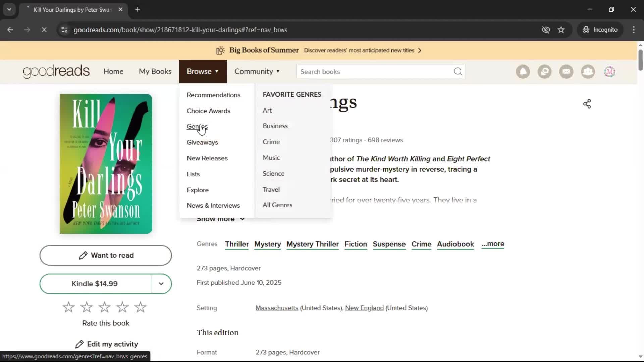View site information icon in address bar
The width and height of the screenshot is (644, 362).
coord(64,30)
